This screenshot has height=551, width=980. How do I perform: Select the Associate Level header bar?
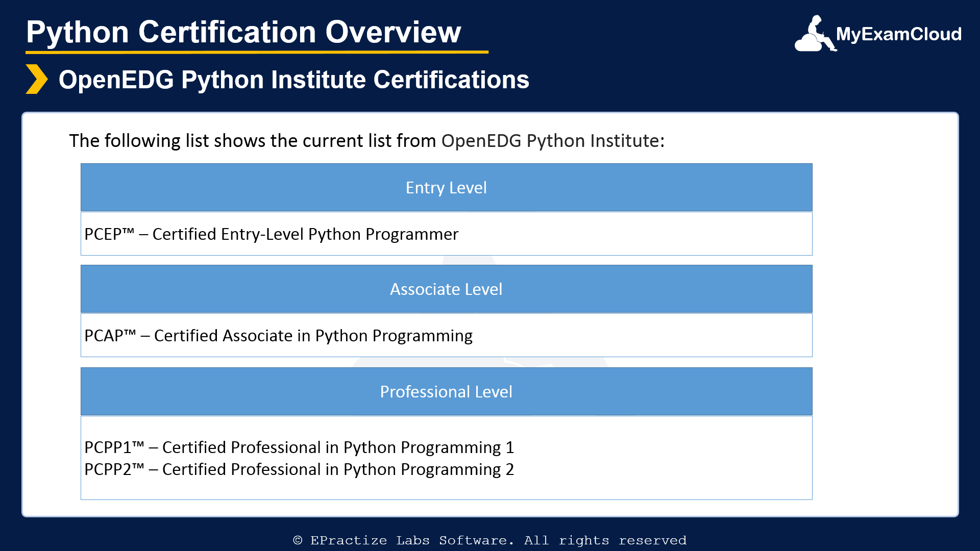pos(446,289)
